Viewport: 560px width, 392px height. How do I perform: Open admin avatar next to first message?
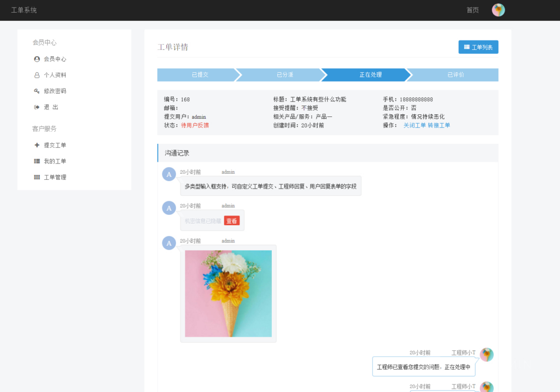[x=168, y=174]
